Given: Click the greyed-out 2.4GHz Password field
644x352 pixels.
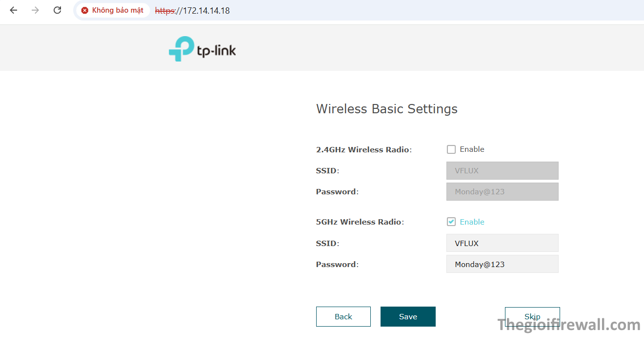Looking at the screenshot, I should (502, 192).
